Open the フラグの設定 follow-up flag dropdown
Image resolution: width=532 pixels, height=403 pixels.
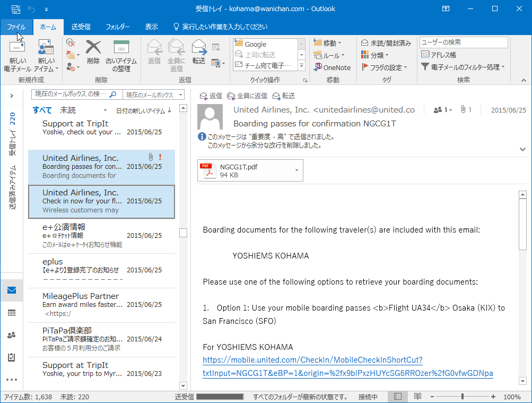(384, 67)
